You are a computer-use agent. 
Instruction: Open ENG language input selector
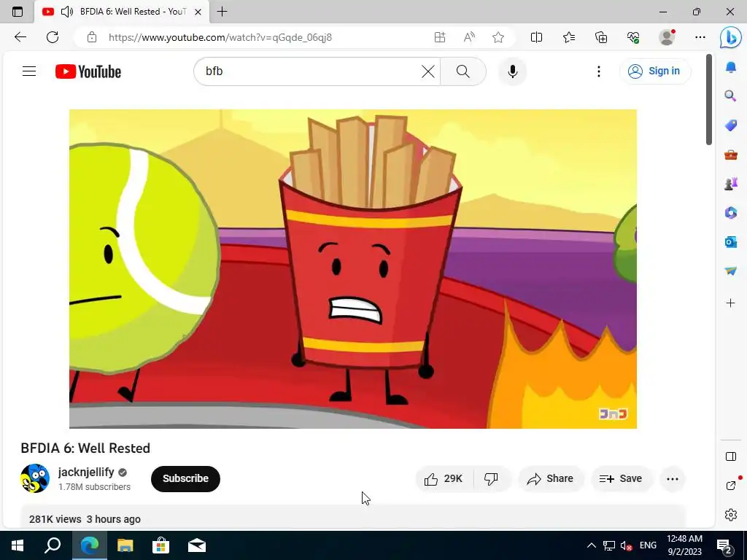(648, 545)
